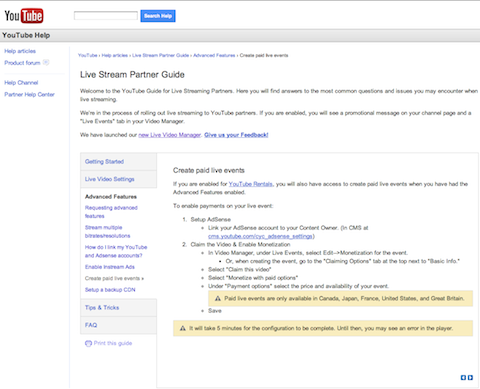
Task: Click Live Stream Partner Guide breadcrumb
Action: coord(161,55)
